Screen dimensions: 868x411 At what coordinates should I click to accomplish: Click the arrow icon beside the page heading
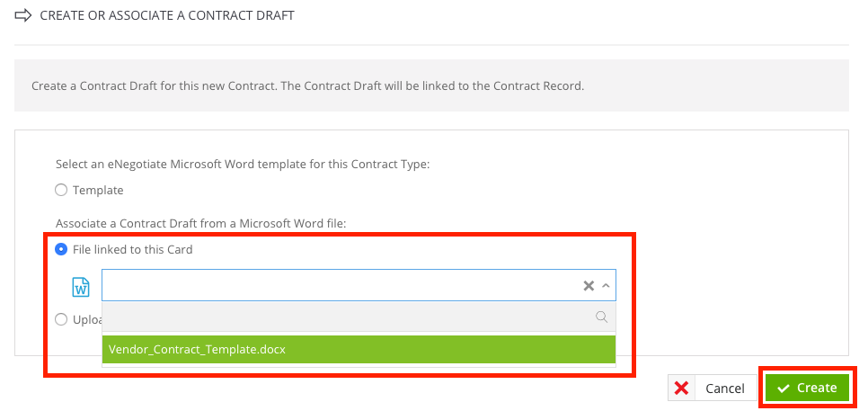pos(22,15)
